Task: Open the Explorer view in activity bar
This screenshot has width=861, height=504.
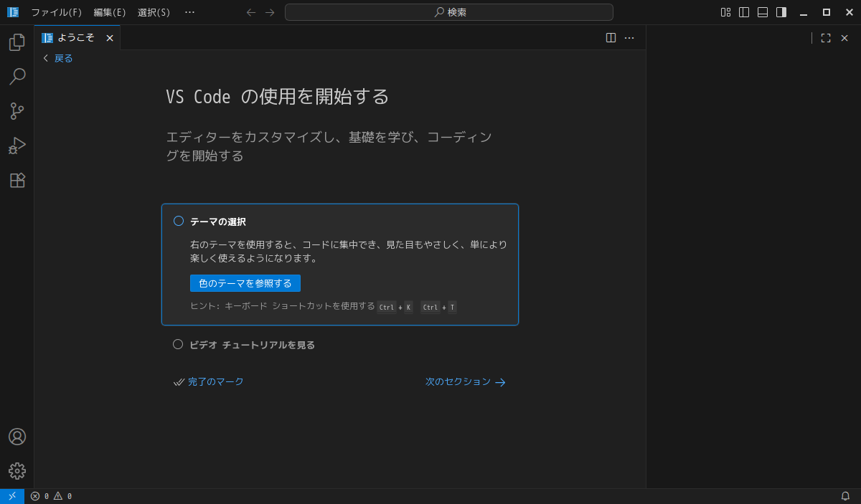Action: coord(17,42)
